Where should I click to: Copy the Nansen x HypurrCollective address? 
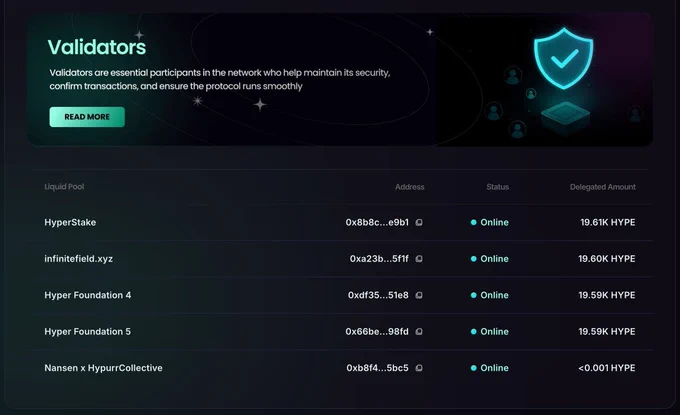tap(419, 368)
